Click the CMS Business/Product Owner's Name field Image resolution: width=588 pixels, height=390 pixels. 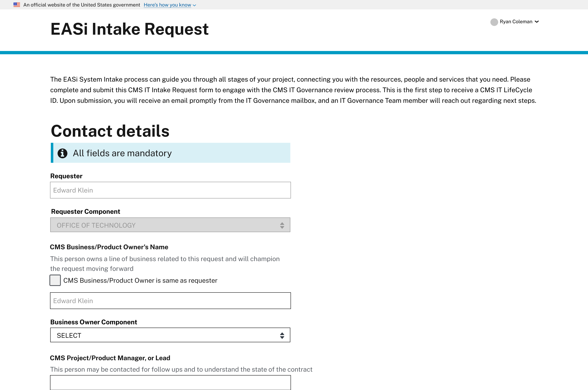[170, 300]
